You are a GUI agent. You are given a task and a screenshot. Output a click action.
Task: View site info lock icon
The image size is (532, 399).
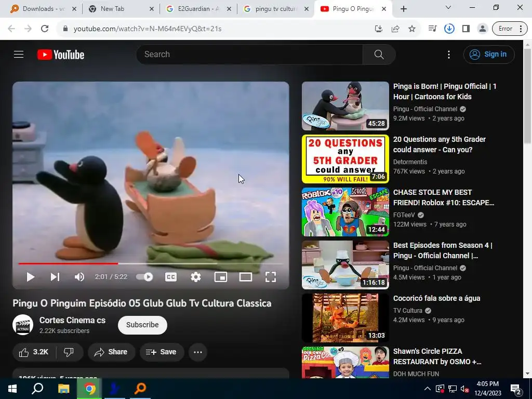(x=65, y=29)
